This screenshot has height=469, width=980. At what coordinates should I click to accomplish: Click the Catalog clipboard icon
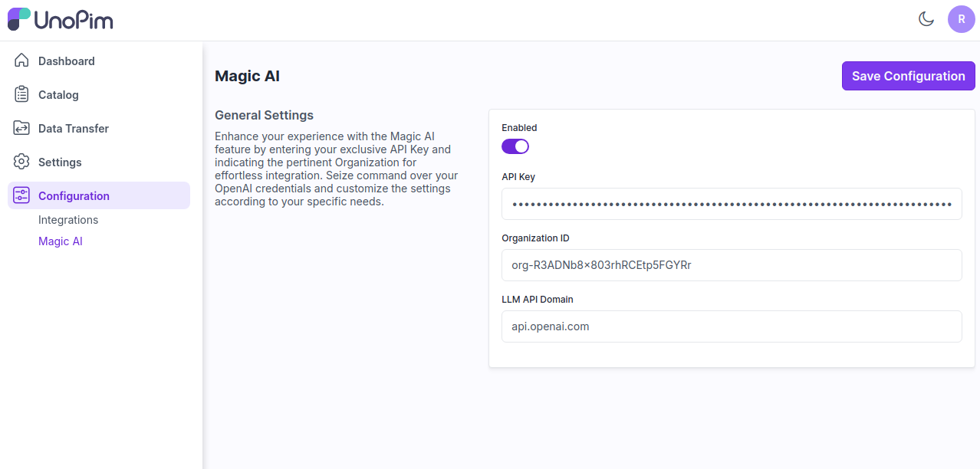tap(21, 94)
